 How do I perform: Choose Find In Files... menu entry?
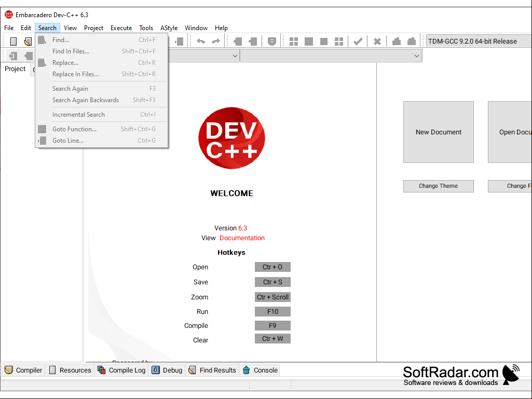[x=101, y=51]
